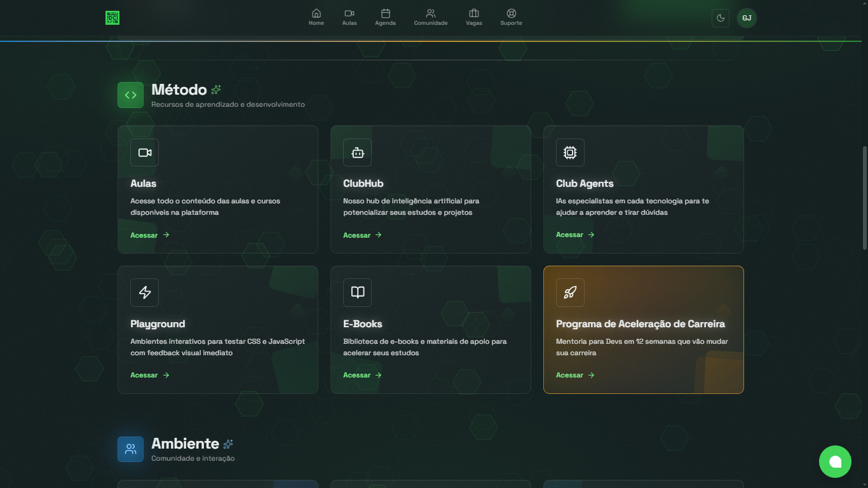Screen dimensions: 868x488
Task: Click the robot icon in the ClubHub card
Action: click(358, 152)
